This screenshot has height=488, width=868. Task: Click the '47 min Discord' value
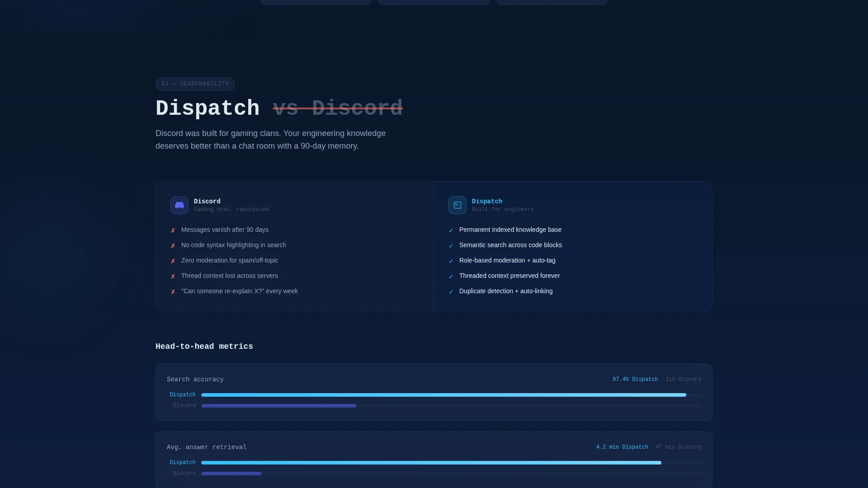pyautogui.click(x=678, y=447)
